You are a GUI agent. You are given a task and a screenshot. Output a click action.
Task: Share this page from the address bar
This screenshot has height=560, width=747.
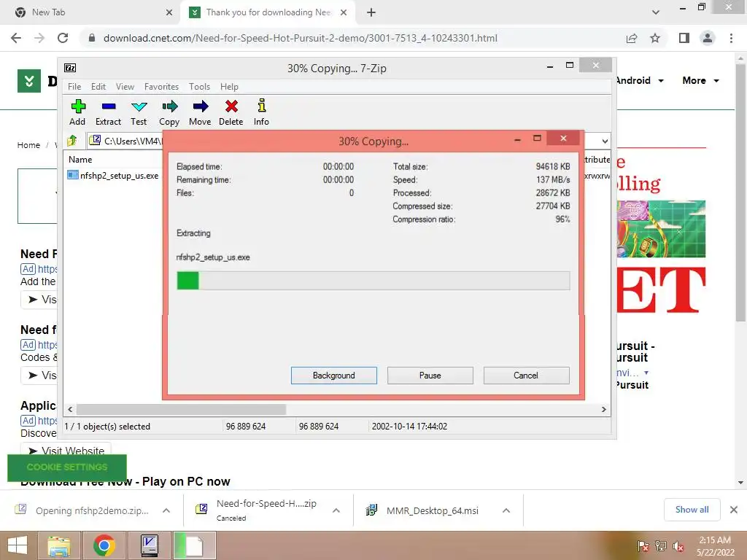tap(632, 38)
